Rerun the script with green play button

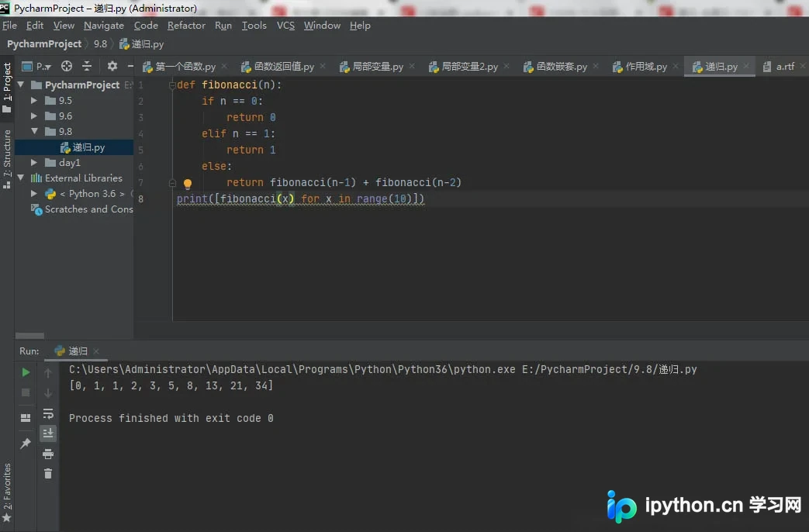point(26,372)
